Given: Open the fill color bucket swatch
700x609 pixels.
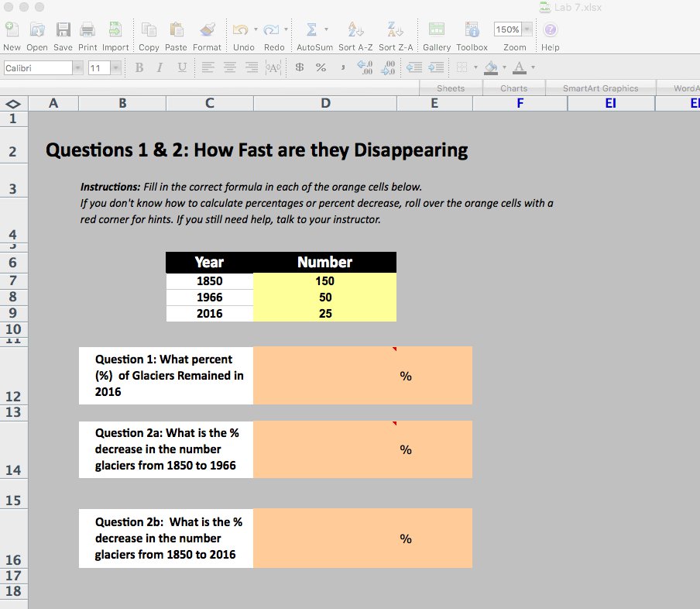Looking at the screenshot, I should pos(491,67).
